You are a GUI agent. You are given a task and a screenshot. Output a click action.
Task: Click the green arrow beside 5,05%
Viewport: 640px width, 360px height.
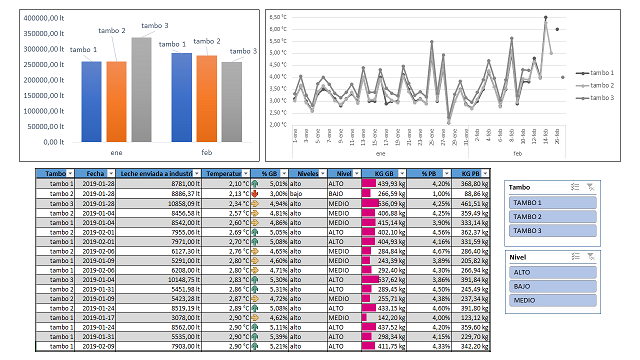tap(255, 232)
